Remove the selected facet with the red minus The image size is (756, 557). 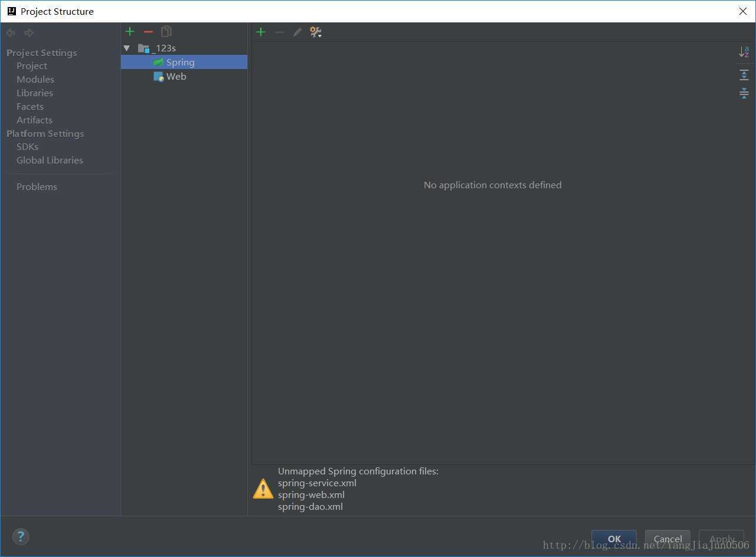[x=148, y=31]
